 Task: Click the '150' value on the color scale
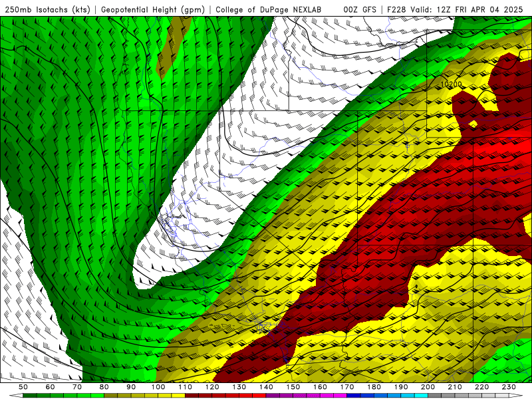pos(293,387)
